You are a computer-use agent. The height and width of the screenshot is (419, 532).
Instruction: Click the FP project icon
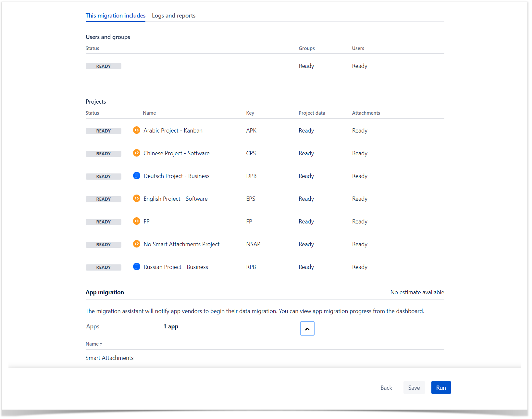tap(137, 221)
